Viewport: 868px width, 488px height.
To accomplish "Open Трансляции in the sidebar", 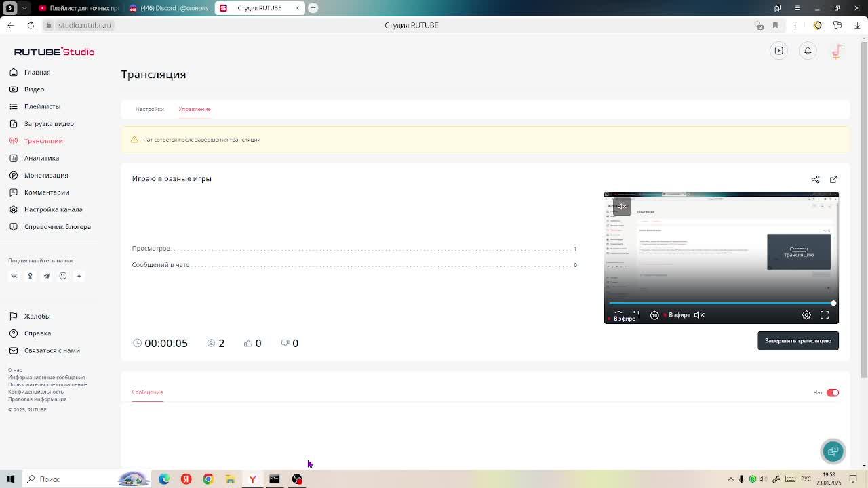I will click(43, 141).
